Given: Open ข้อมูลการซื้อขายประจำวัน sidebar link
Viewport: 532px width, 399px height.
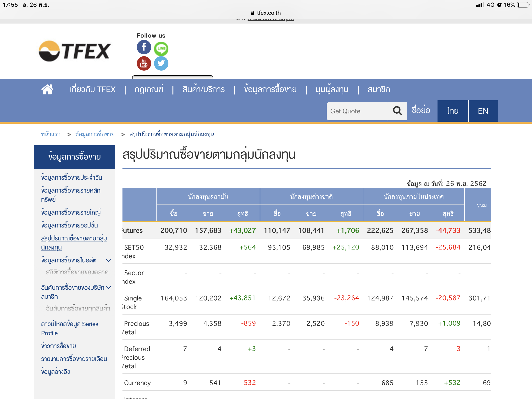Looking at the screenshot, I should click(72, 177).
